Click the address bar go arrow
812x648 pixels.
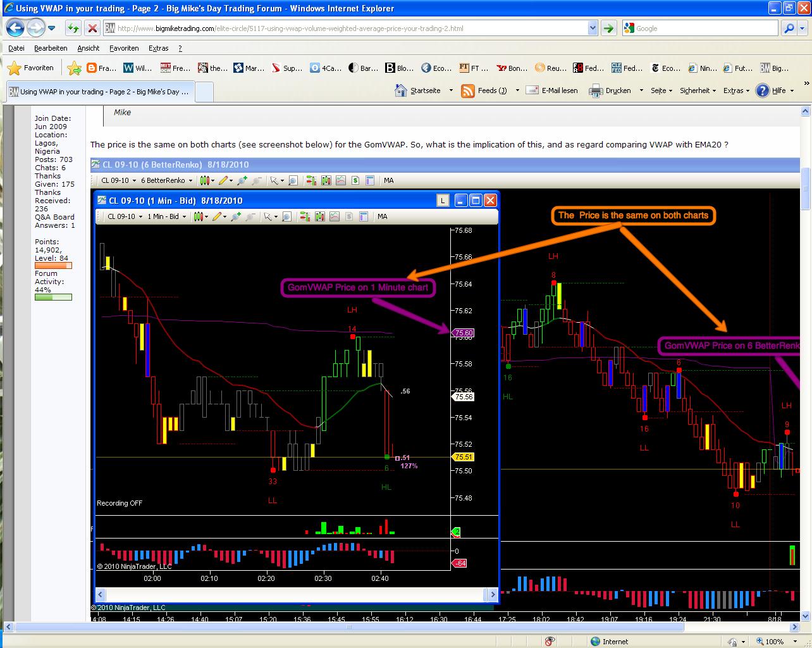tap(608, 28)
